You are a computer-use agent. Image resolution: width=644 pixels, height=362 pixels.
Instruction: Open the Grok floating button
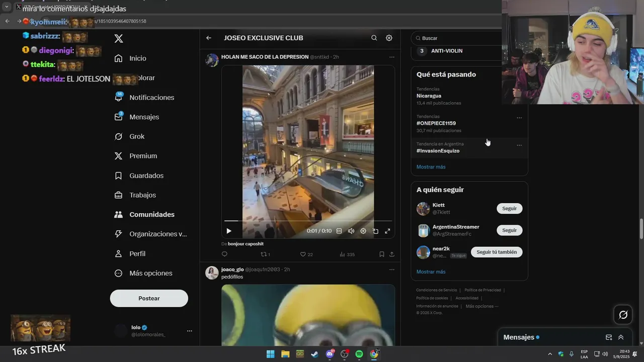click(x=623, y=315)
